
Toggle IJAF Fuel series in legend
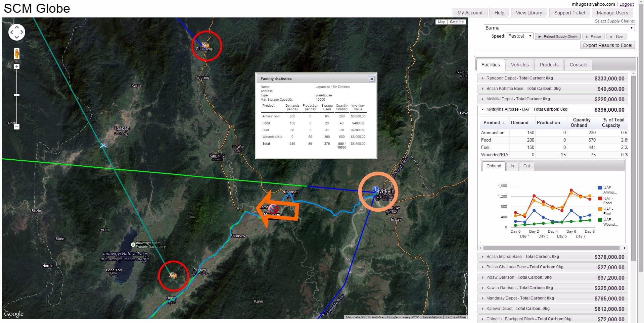tap(606, 211)
